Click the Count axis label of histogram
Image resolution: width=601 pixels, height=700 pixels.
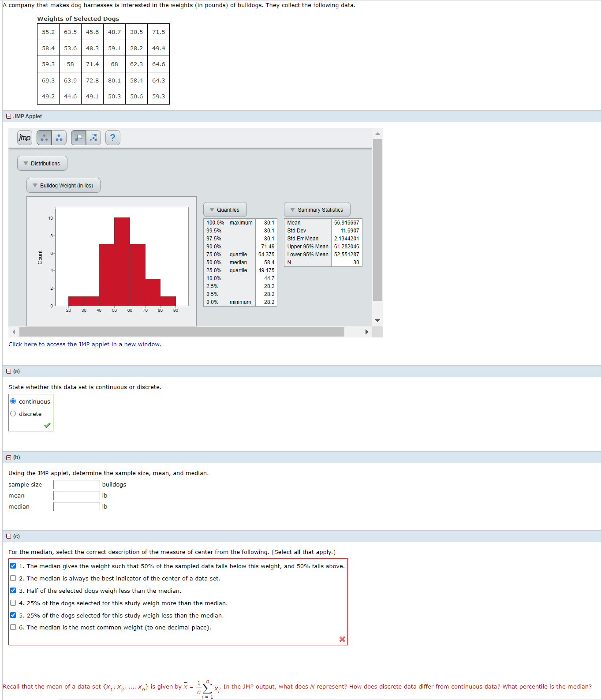[x=40, y=258]
